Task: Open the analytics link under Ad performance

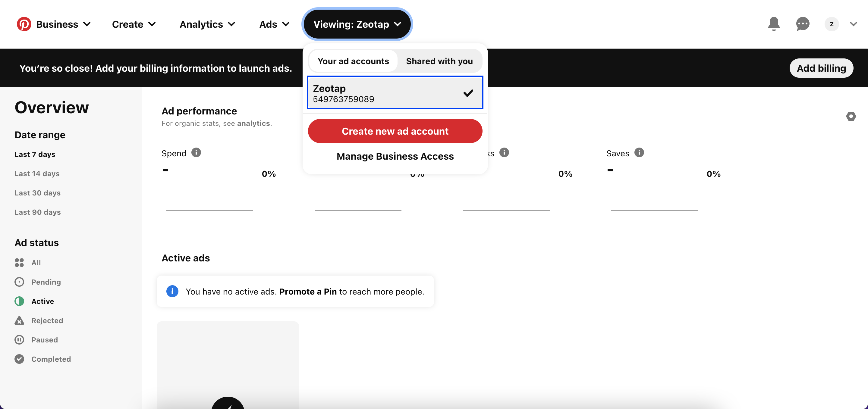Action: [253, 123]
